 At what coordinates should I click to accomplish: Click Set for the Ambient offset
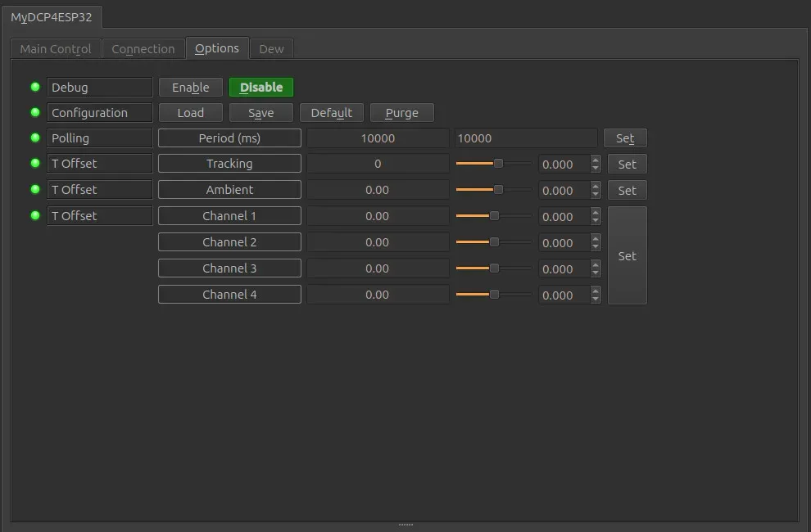627,190
